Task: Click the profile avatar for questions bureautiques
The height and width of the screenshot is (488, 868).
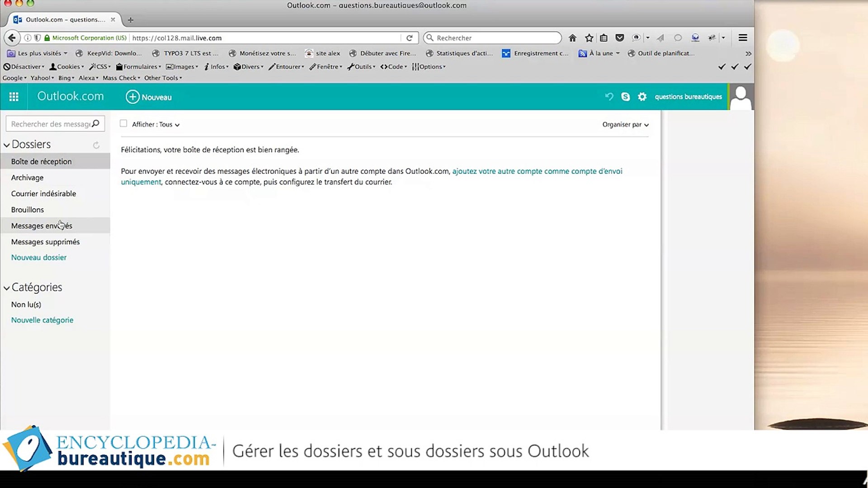Action: click(x=741, y=97)
